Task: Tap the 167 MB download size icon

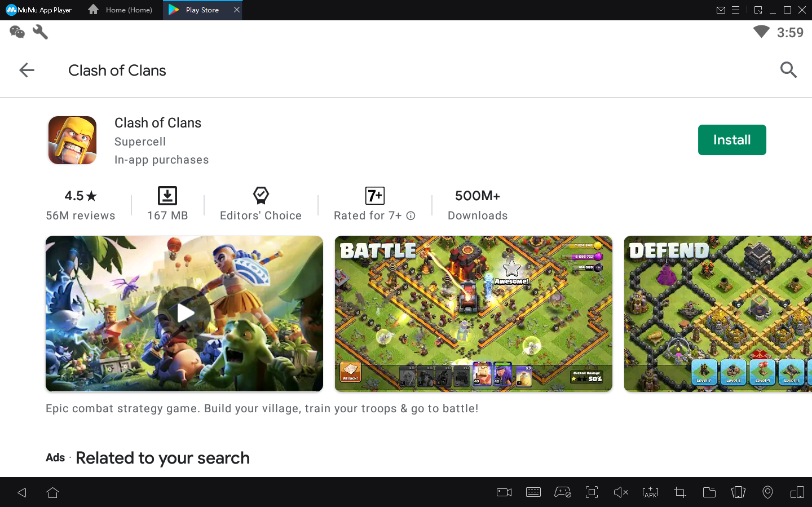Action: (167, 196)
